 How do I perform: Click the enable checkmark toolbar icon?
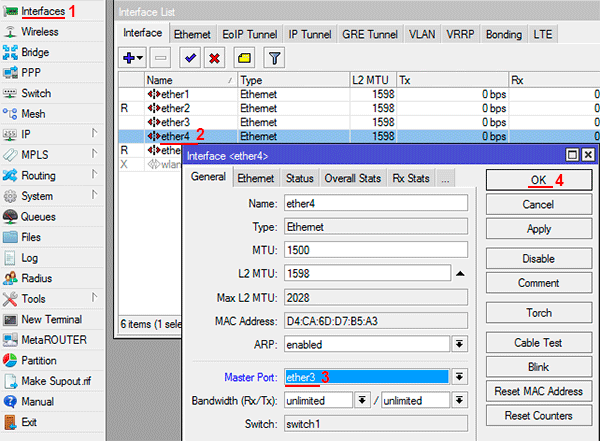click(x=191, y=59)
